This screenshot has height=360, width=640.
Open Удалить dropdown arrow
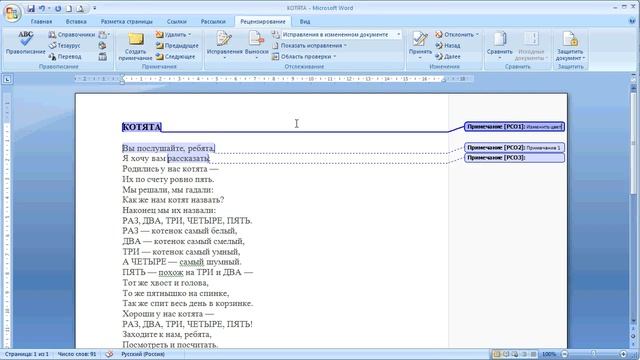tap(190, 35)
